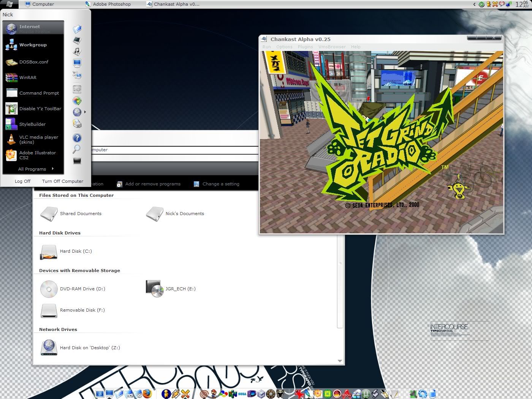The height and width of the screenshot is (399, 532).
Task: Open the music note icon in Start menu
Action: point(77,51)
